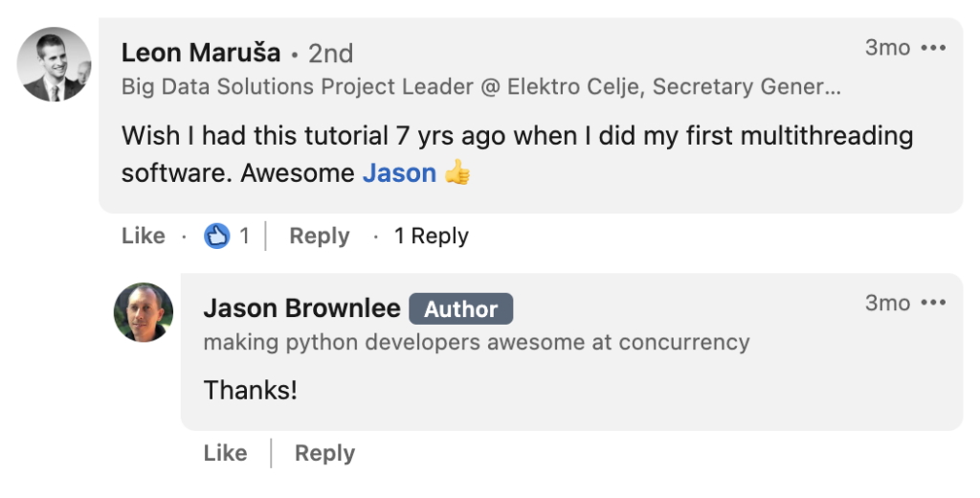Viewport: 980px width, 498px height.
Task: Click Jason Brownlee's name
Action: (x=301, y=308)
